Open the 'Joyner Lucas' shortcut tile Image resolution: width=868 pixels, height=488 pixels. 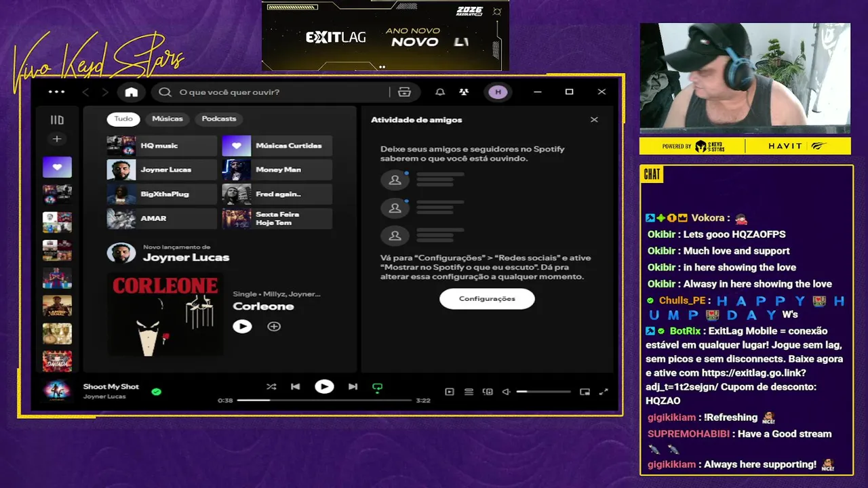pyautogui.click(x=161, y=170)
